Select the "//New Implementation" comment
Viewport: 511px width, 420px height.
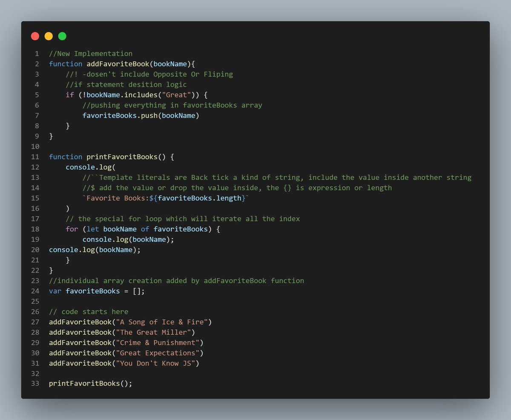[x=91, y=54]
